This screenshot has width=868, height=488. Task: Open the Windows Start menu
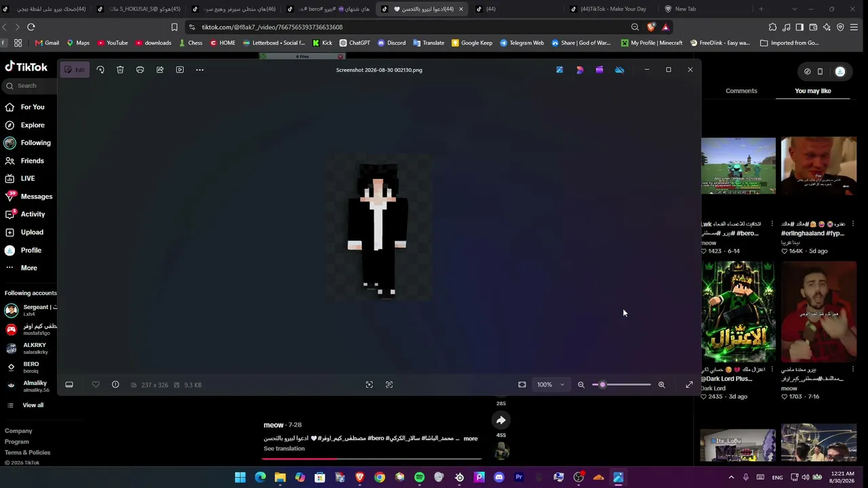pos(240,478)
